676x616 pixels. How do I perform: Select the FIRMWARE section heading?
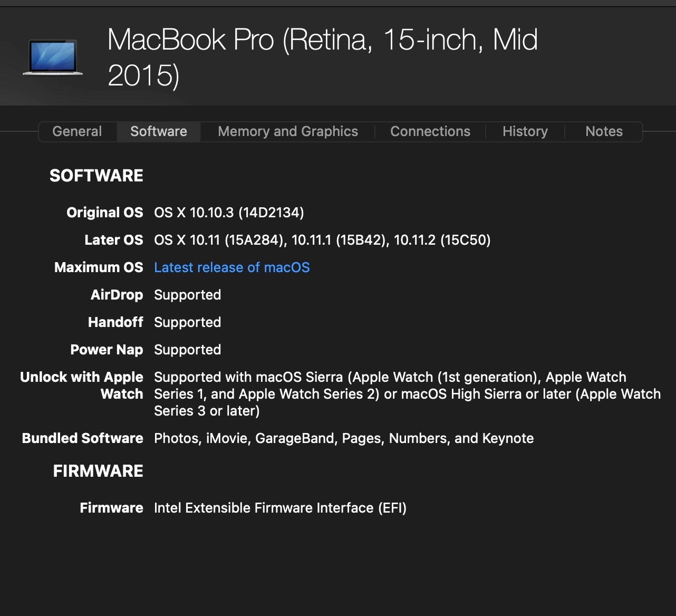(x=98, y=471)
